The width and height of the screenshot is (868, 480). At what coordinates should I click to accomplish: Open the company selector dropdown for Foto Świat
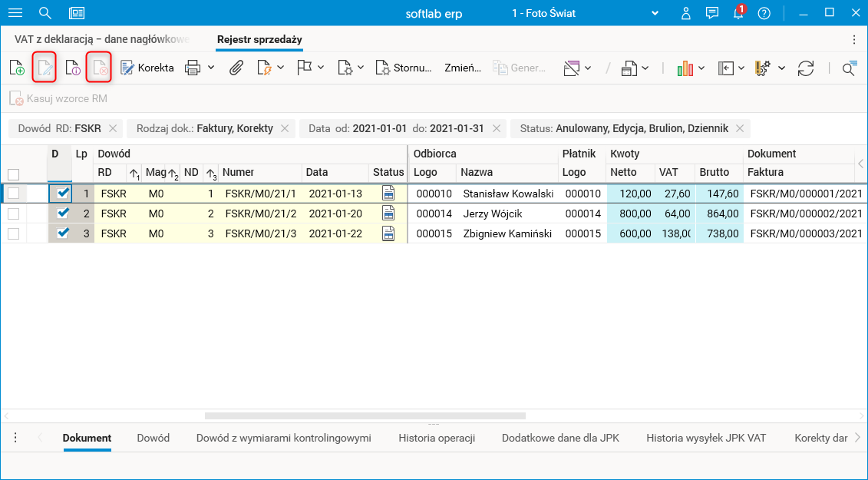coord(655,14)
